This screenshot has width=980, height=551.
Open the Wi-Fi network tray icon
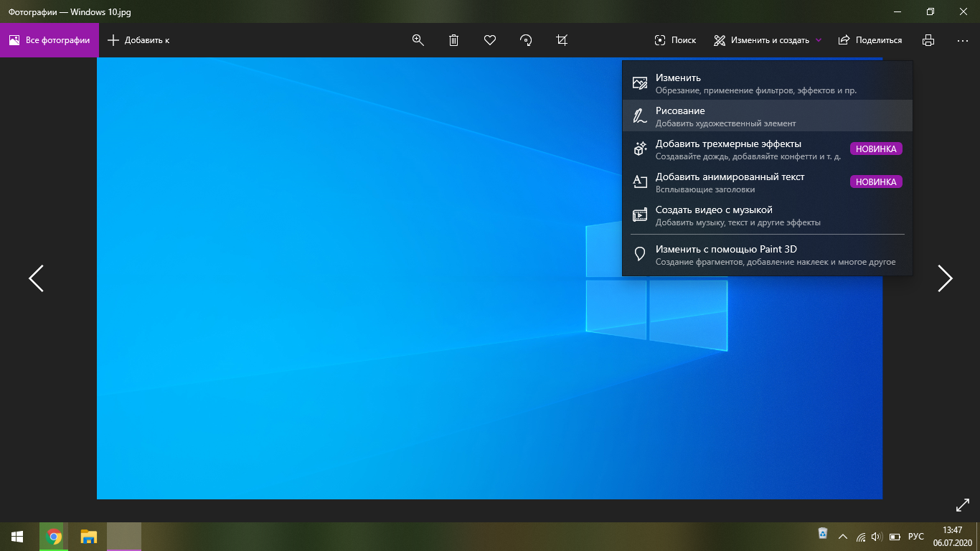860,537
